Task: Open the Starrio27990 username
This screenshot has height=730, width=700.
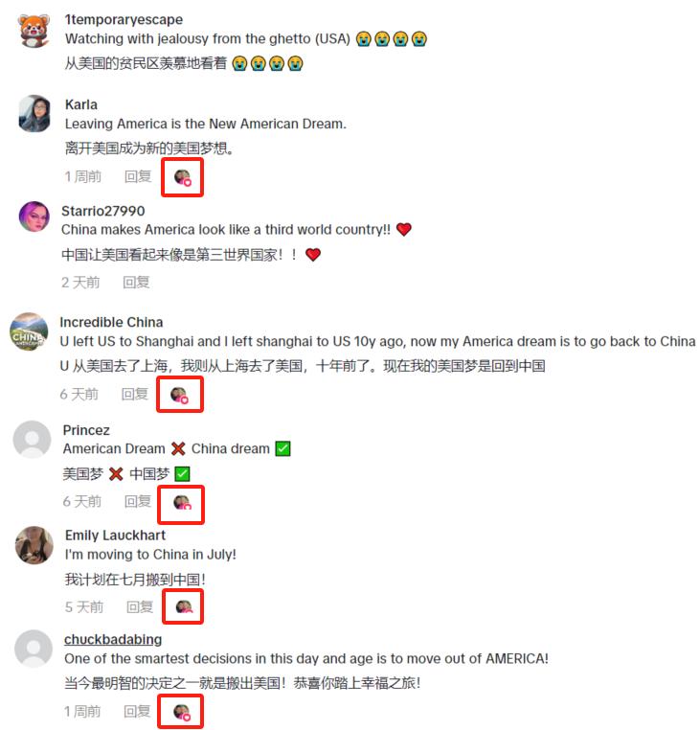Action: 103,211
